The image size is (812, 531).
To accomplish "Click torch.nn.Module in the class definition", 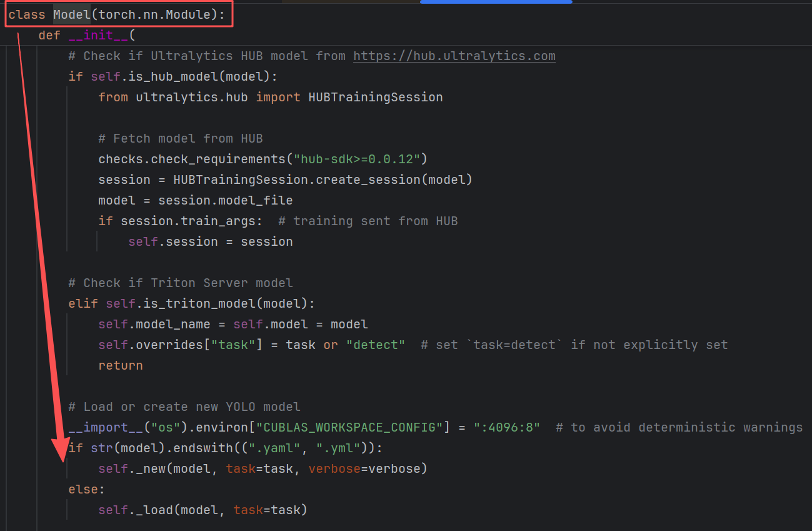I will 154,14.
